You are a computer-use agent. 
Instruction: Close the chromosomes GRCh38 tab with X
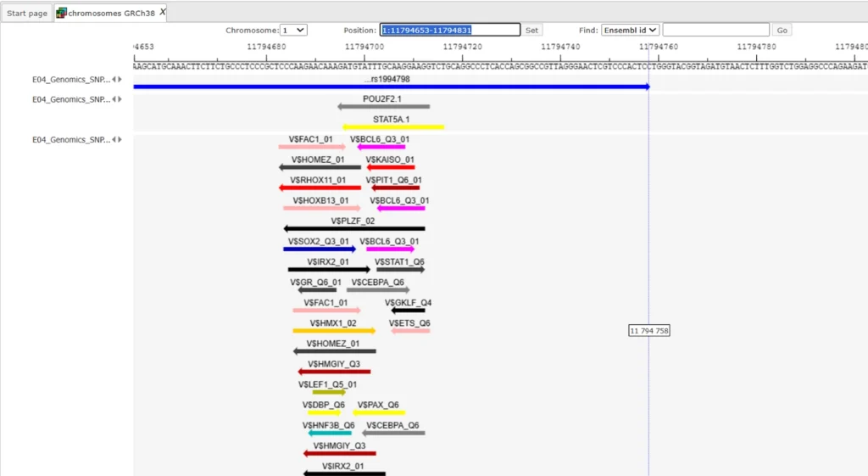click(163, 12)
